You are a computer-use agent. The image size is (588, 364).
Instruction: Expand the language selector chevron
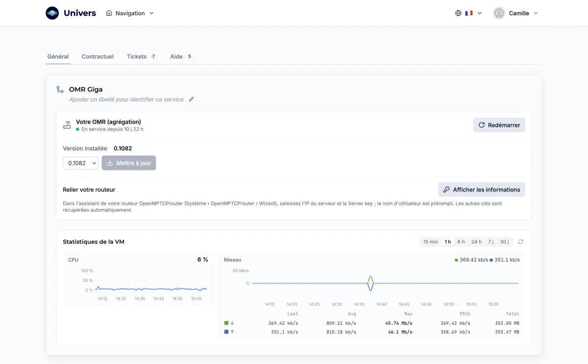coord(480,13)
